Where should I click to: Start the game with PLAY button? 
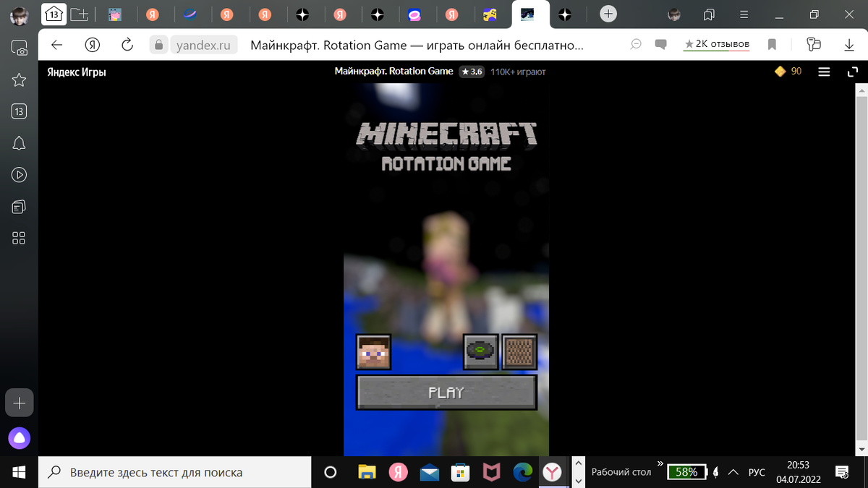tap(446, 393)
